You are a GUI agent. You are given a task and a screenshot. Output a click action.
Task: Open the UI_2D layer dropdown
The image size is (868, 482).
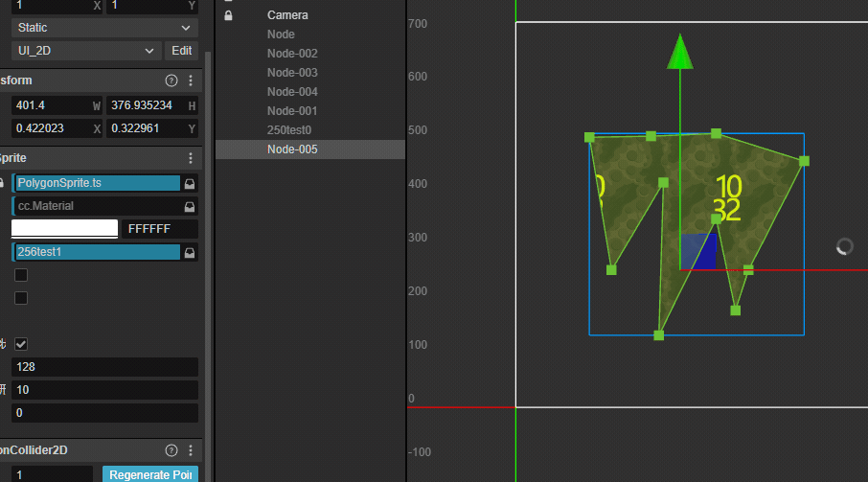click(85, 51)
